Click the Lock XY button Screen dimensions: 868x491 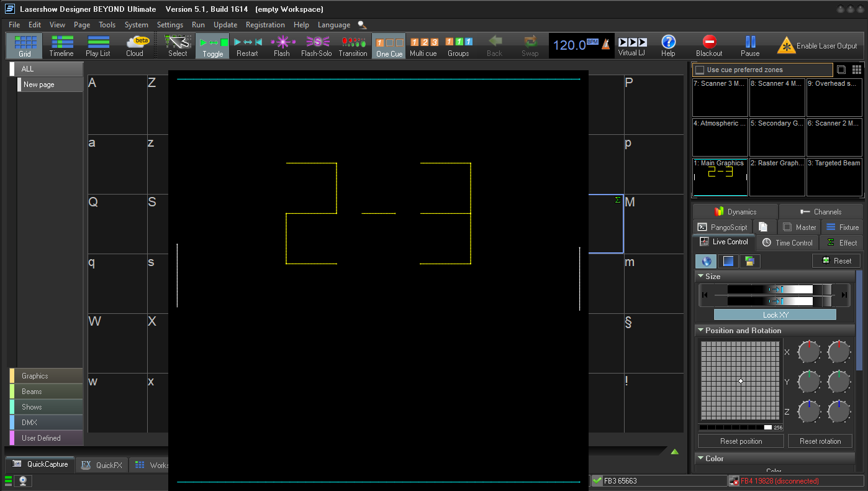(x=774, y=314)
